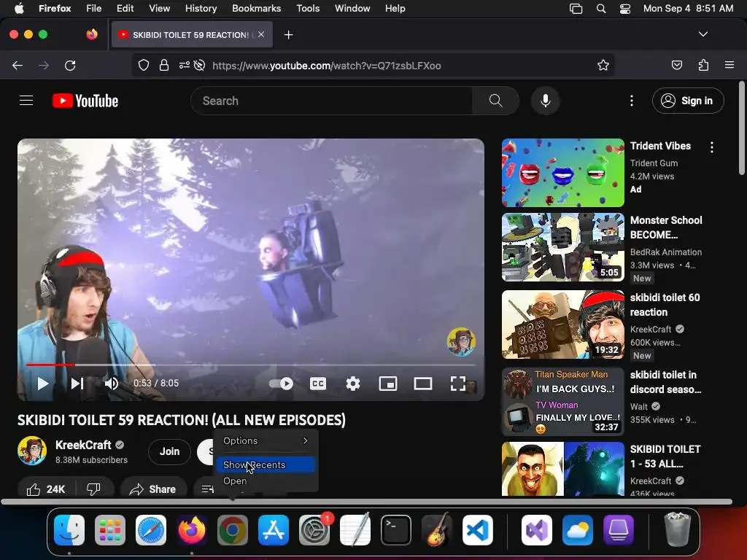
Task: Open tracking protection shield icon
Action: coord(144,65)
